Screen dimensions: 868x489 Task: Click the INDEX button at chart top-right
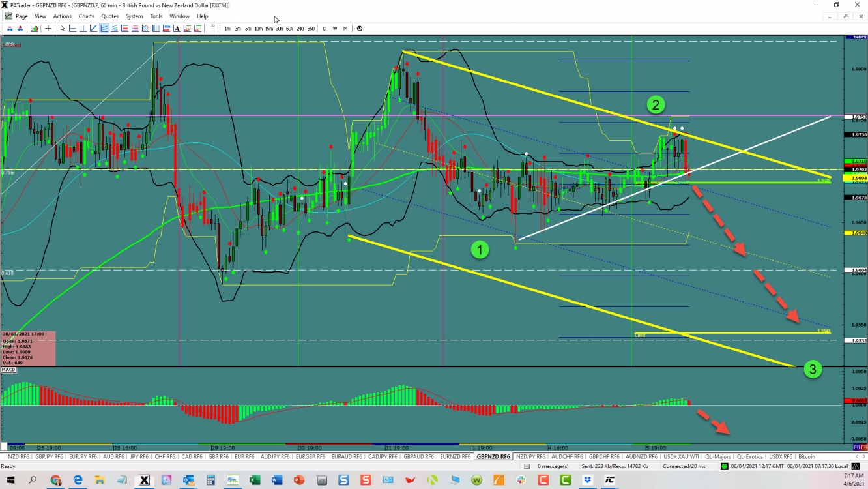pos(855,37)
